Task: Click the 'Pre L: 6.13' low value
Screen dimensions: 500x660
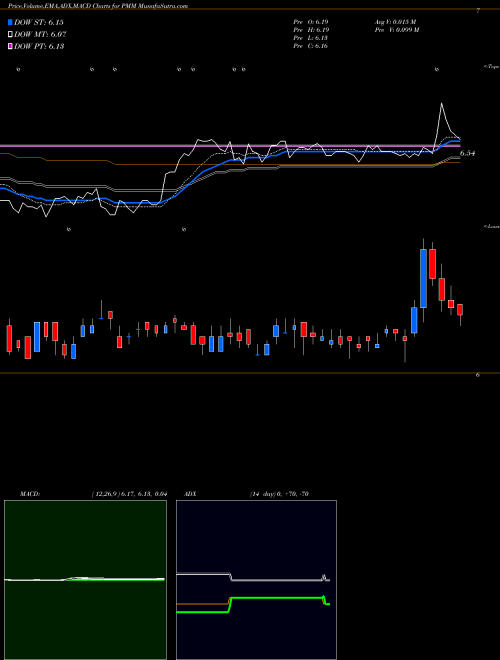Action: 311,38
